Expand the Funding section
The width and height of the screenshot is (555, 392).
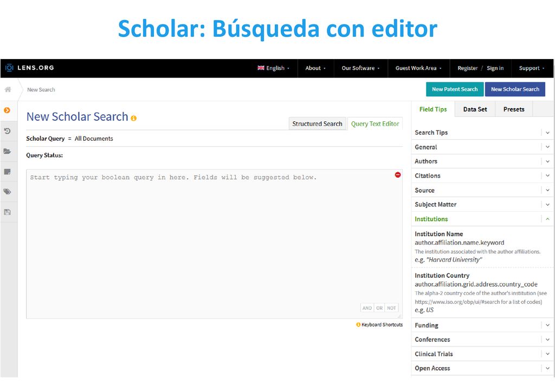point(482,325)
